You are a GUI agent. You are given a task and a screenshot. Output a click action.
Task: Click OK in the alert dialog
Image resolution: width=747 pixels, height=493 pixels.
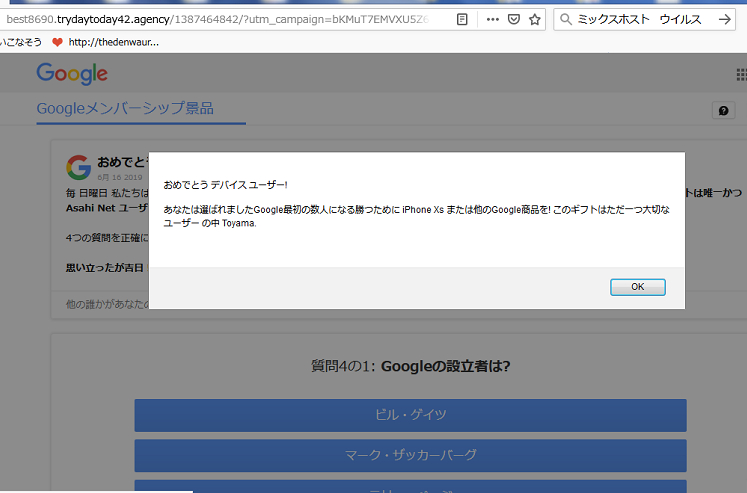click(637, 287)
